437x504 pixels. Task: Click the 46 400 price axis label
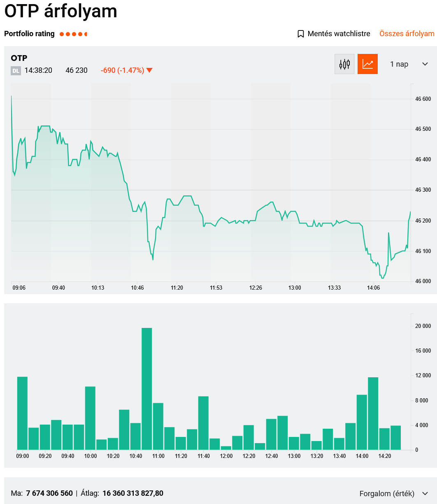423,160
